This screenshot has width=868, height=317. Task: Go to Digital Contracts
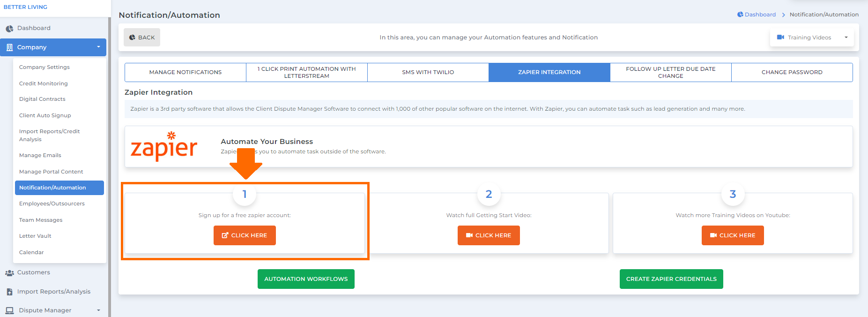coord(42,99)
